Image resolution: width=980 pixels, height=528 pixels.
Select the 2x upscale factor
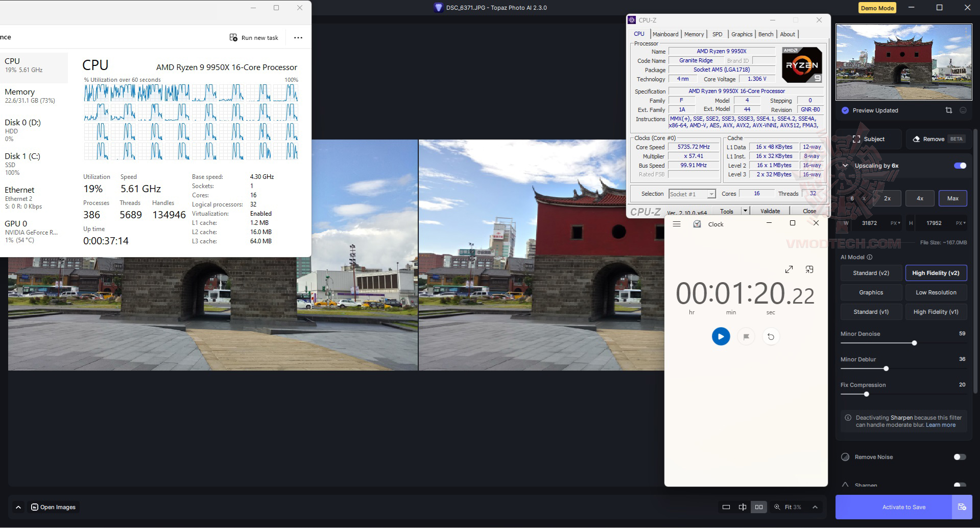coord(888,198)
